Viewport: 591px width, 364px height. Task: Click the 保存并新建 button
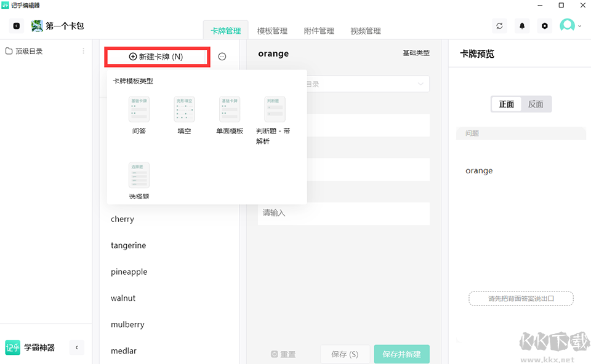tap(401, 354)
